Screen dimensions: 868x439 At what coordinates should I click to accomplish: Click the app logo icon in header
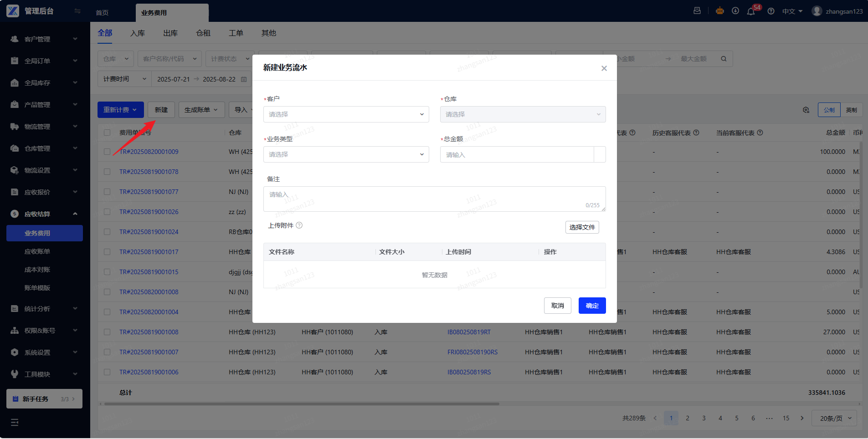(13, 11)
